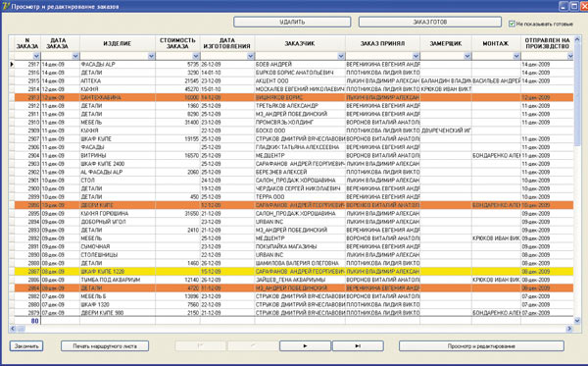Select customer 'БОЕВ АНДРЕЙ' cell
The image size is (588, 366).
click(300, 64)
